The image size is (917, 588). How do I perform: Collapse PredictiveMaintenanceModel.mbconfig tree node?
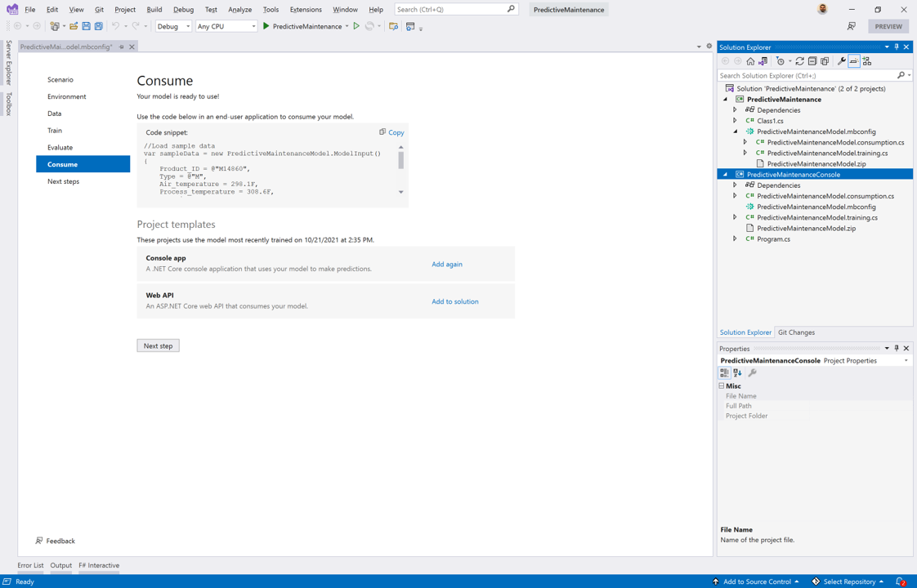pyautogui.click(x=736, y=131)
